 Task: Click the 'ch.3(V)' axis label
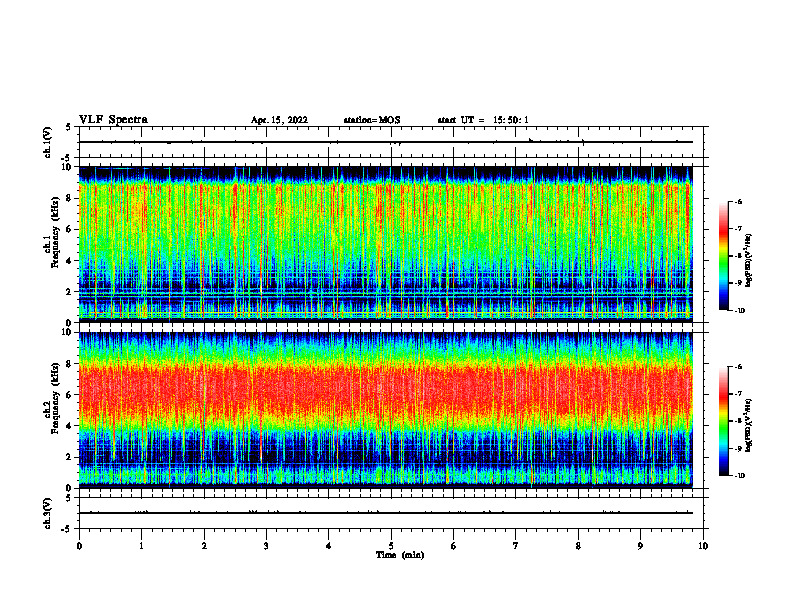[x=48, y=513]
